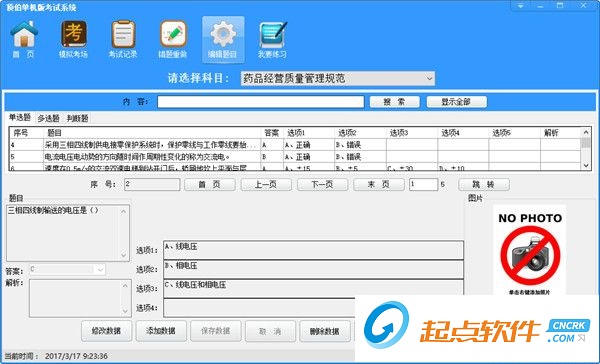
Task: Click the 修改数据 button
Action: pyautogui.click(x=106, y=331)
